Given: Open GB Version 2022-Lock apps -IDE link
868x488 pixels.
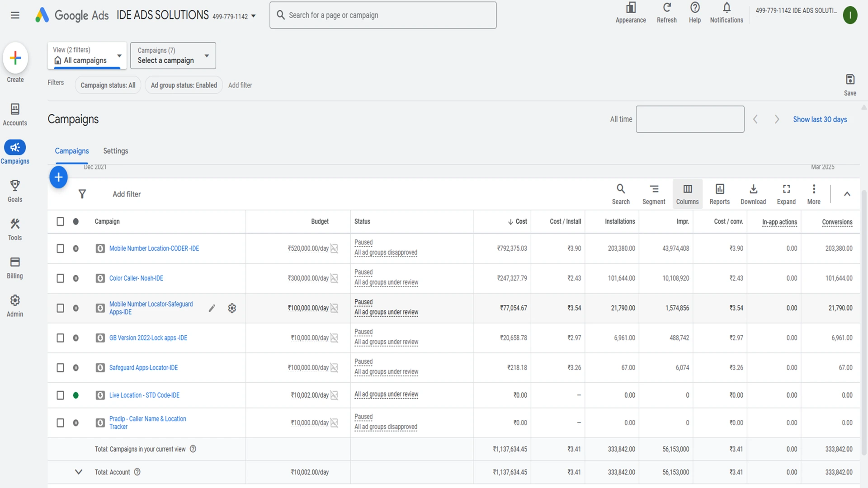Looking at the screenshot, I should (148, 338).
